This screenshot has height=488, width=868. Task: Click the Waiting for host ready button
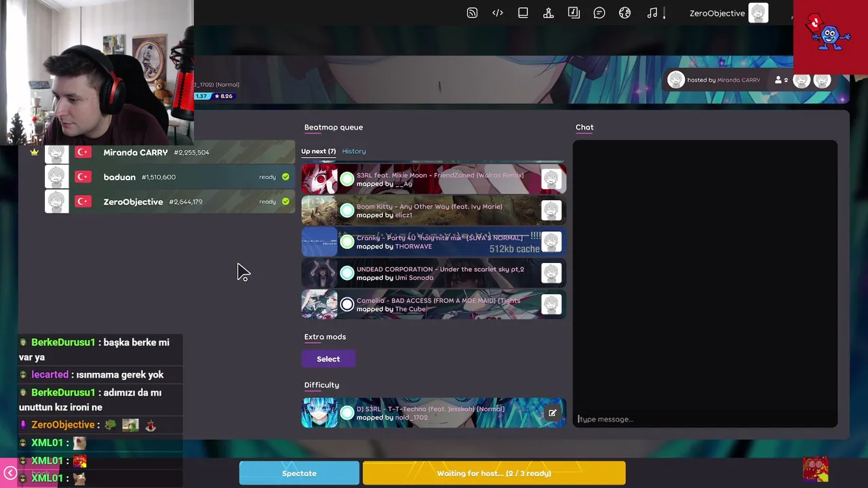(x=494, y=473)
